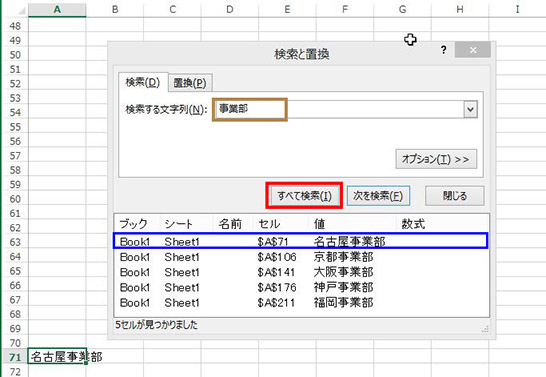The width and height of the screenshot is (546, 377).
Task: Click the $A$106 cell reference
Action: (x=277, y=257)
